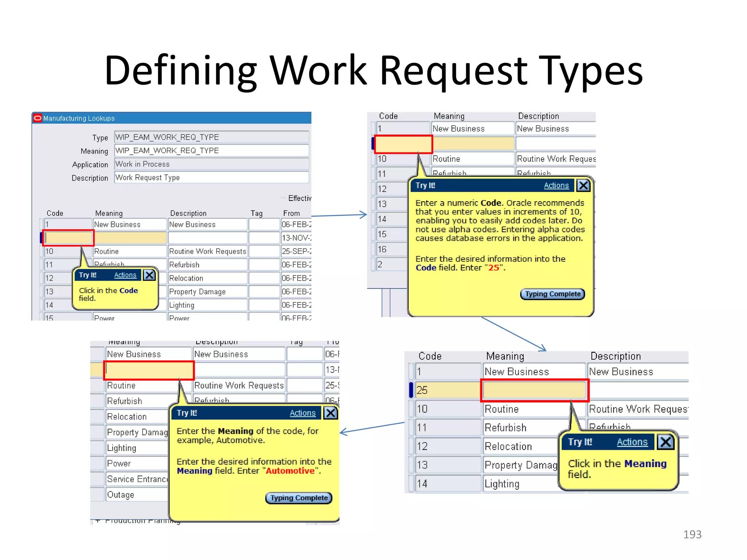This screenshot has width=747, height=560.
Task: Click Typing Complete in the Code entry bubble
Action: (553, 294)
